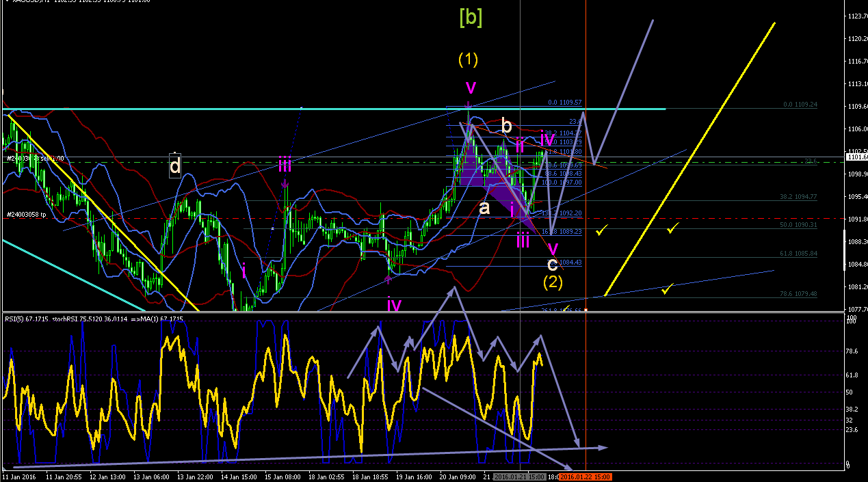Select the yellow (1) wave label
The height and width of the screenshot is (482, 868).
(468, 60)
